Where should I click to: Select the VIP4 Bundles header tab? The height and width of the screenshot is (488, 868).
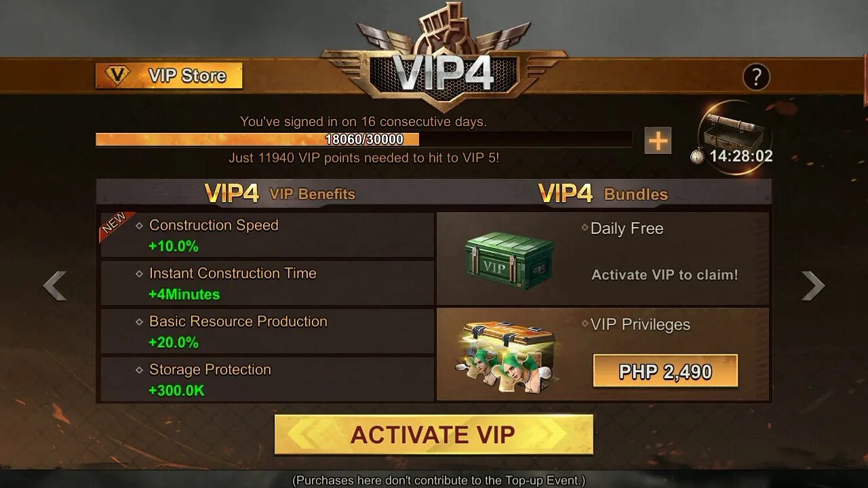[604, 194]
